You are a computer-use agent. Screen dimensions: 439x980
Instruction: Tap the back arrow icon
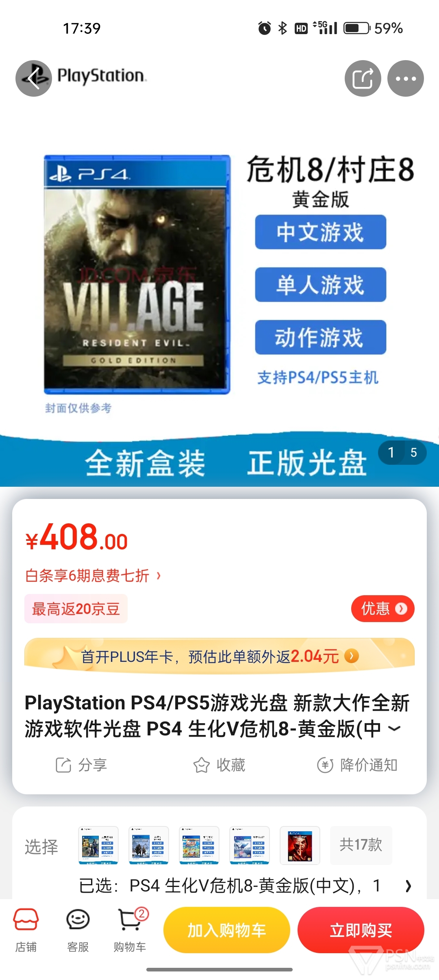click(x=34, y=78)
